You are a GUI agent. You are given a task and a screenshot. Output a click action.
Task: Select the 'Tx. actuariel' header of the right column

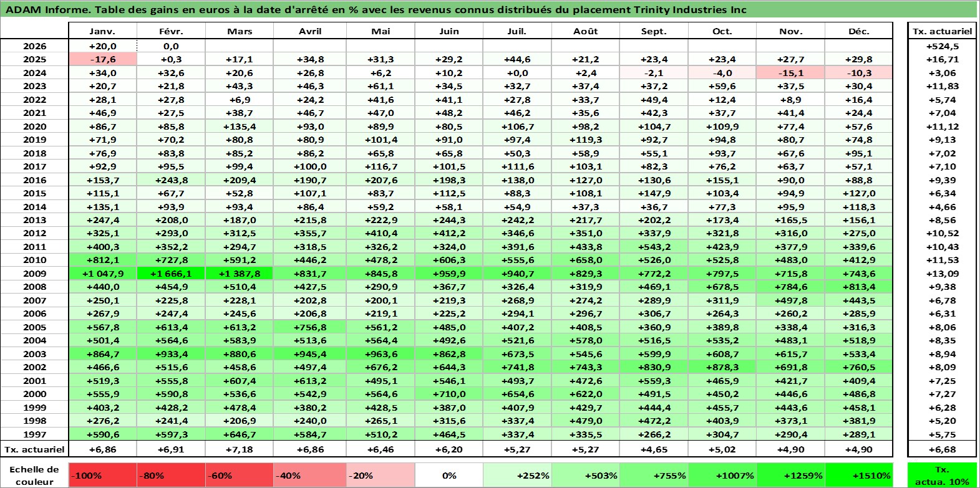(x=942, y=31)
